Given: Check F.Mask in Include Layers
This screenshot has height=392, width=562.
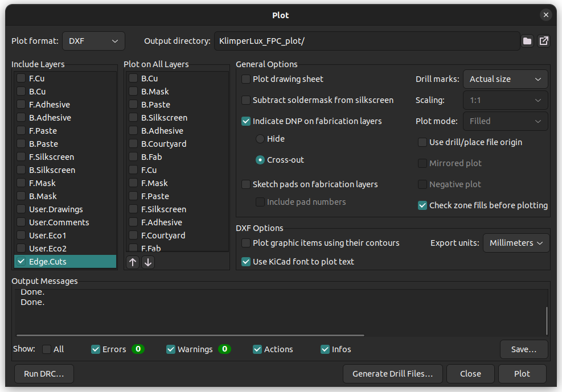Looking at the screenshot, I should click(21, 183).
